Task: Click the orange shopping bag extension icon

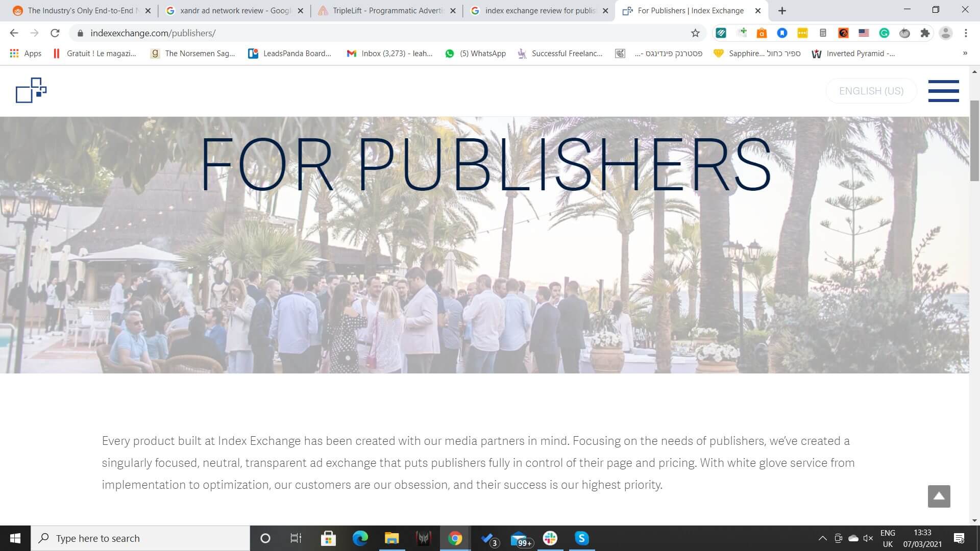Action: 762,33
